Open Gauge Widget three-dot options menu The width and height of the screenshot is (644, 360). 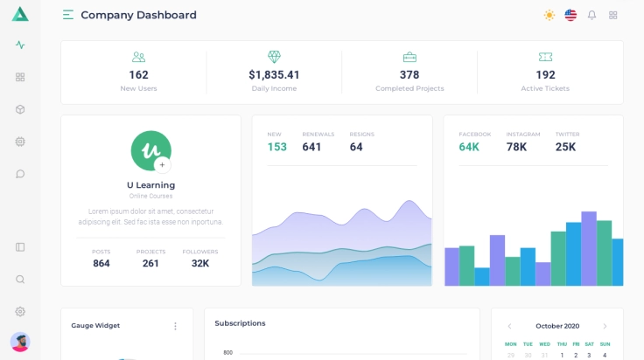tap(175, 326)
